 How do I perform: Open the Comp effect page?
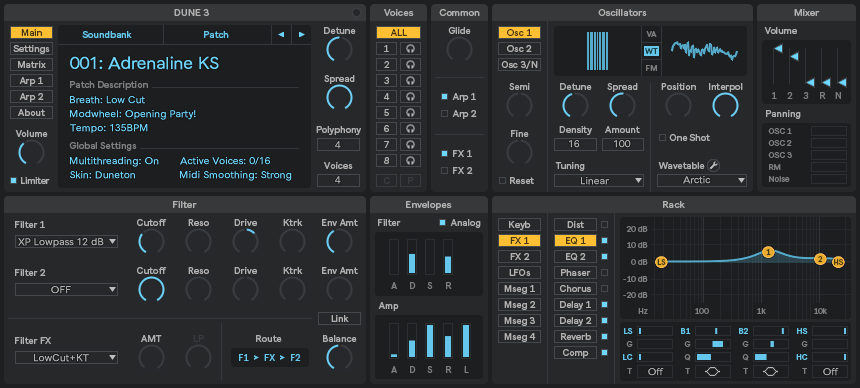(575, 353)
